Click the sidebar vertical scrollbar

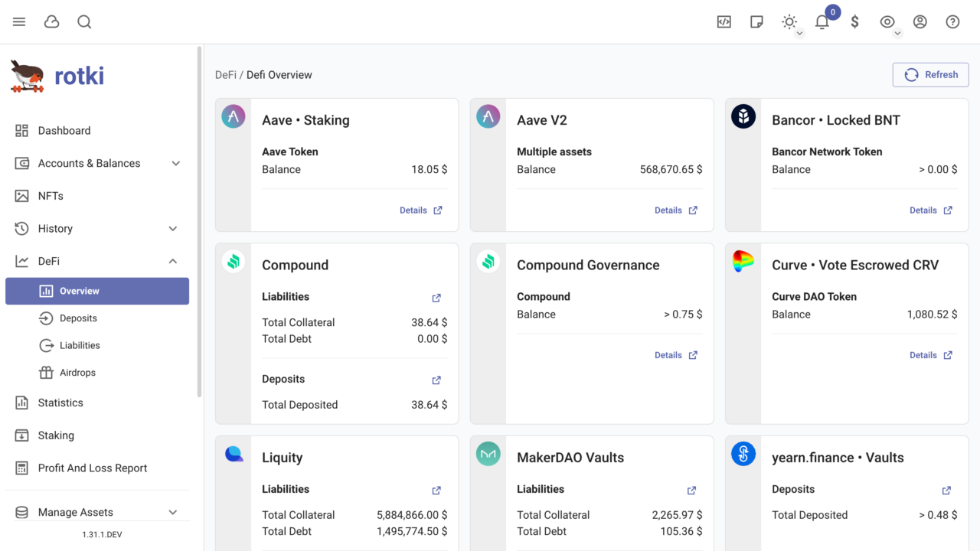click(x=200, y=222)
